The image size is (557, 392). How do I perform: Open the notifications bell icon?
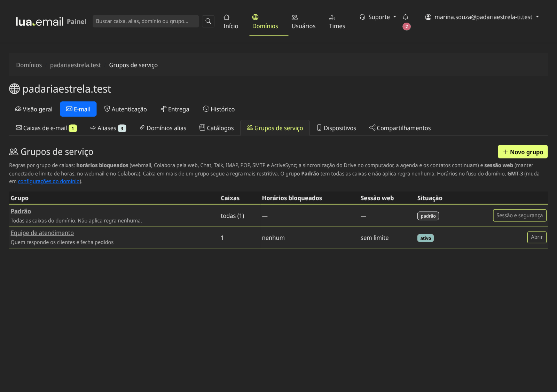click(x=406, y=17)
